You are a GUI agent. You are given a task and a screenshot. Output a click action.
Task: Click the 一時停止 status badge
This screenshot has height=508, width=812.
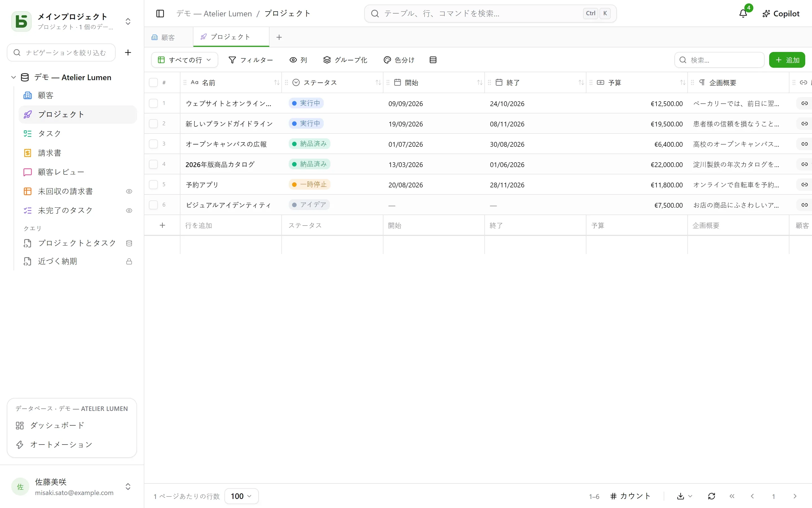[x=309, y=184]
